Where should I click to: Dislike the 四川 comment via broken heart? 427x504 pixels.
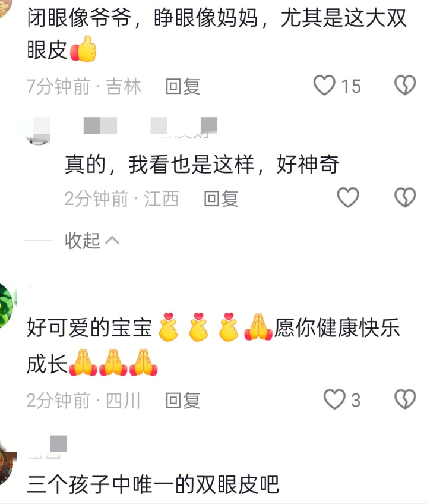pyautogui.click(x=405, y=399)
